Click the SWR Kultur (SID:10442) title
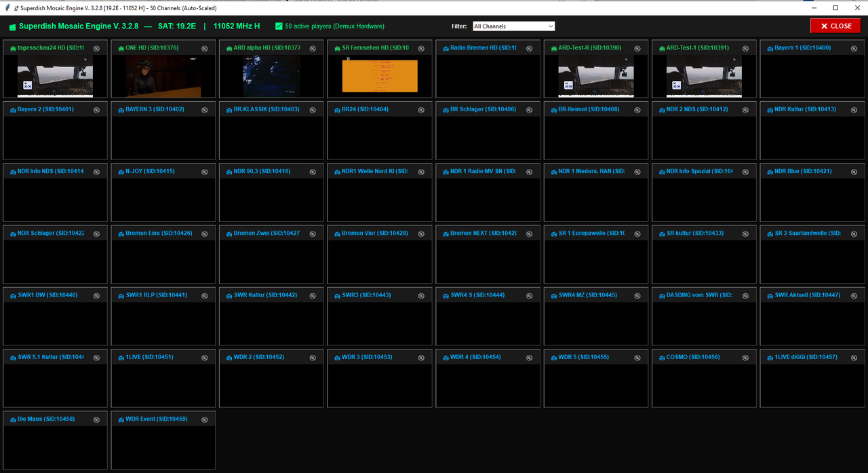Image resolution: width=868 pixels, height=473 pixels. coord(265,295)
